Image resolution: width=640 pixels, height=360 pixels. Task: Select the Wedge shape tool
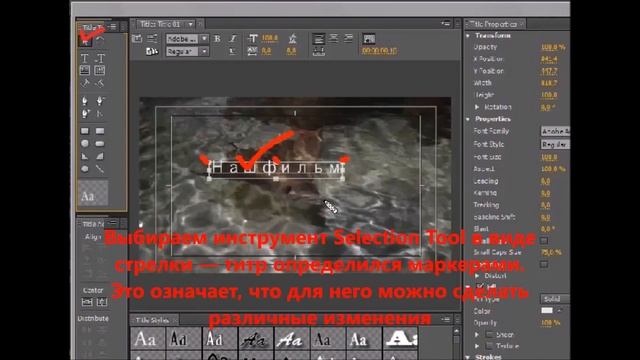click(x=84, y=156)
